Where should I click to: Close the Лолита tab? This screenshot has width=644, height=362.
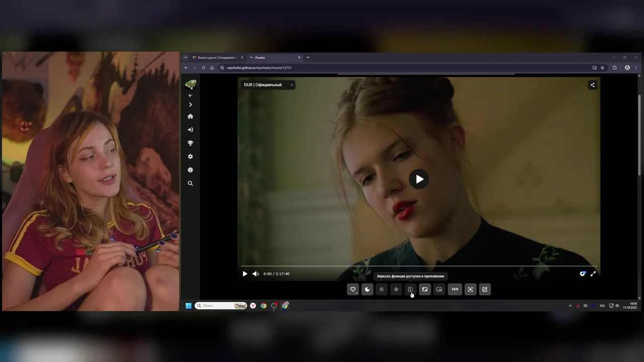point(299,57)
